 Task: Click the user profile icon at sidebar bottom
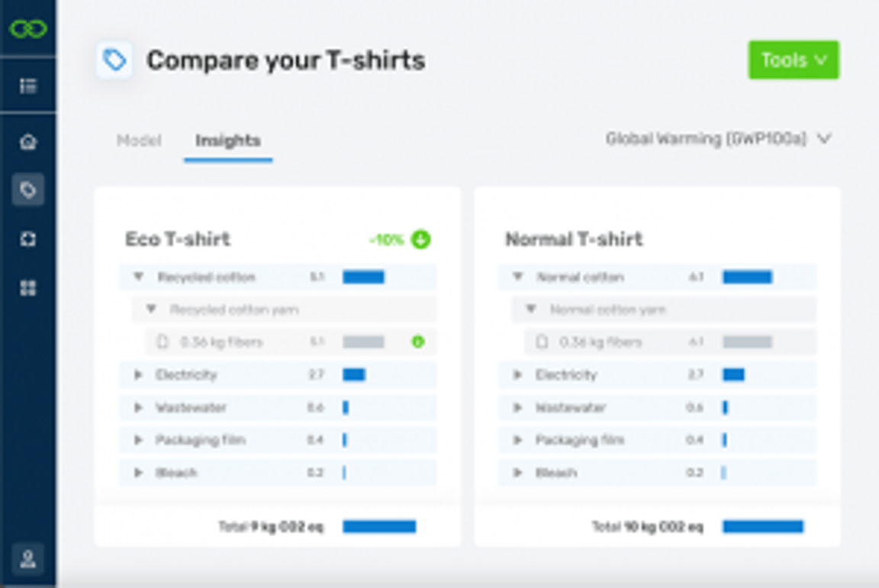[x=28, y=559]
